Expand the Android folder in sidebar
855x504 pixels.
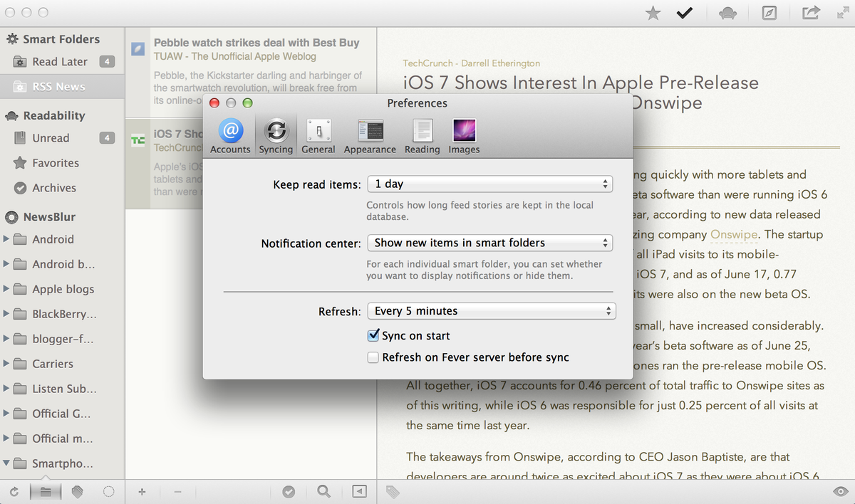(x=6, y=239)
